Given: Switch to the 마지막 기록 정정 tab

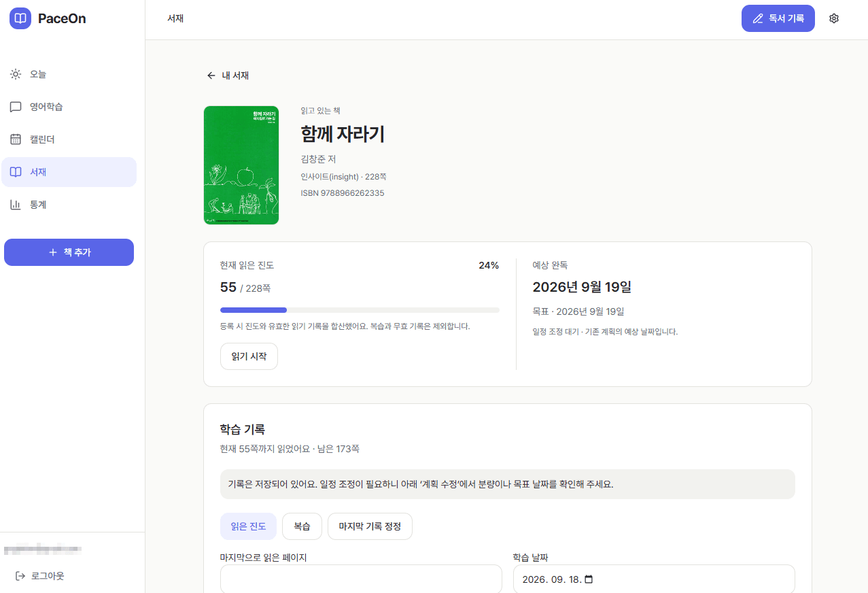Looking at the screenshot, I should [370, 526].
